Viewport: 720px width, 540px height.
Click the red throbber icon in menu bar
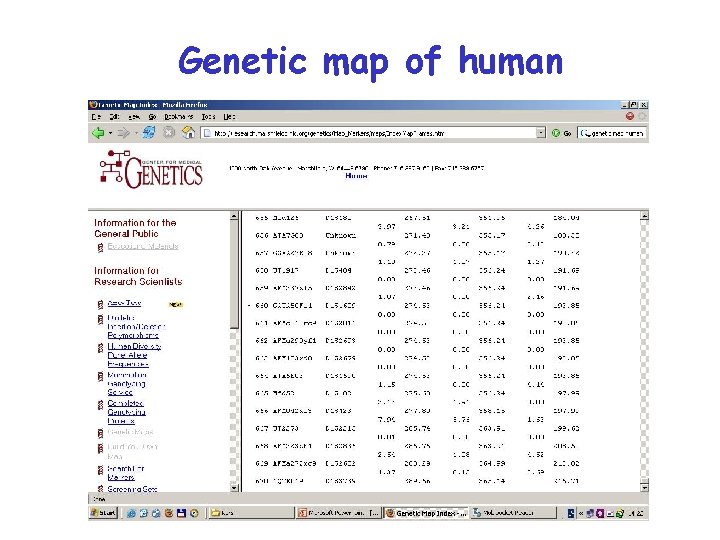click(x=630, y=116)
